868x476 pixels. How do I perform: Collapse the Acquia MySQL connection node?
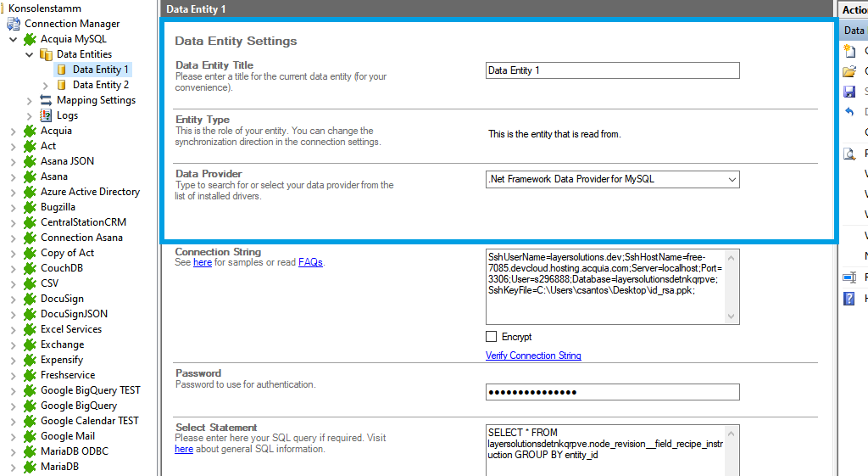click(x=14, y=39)
